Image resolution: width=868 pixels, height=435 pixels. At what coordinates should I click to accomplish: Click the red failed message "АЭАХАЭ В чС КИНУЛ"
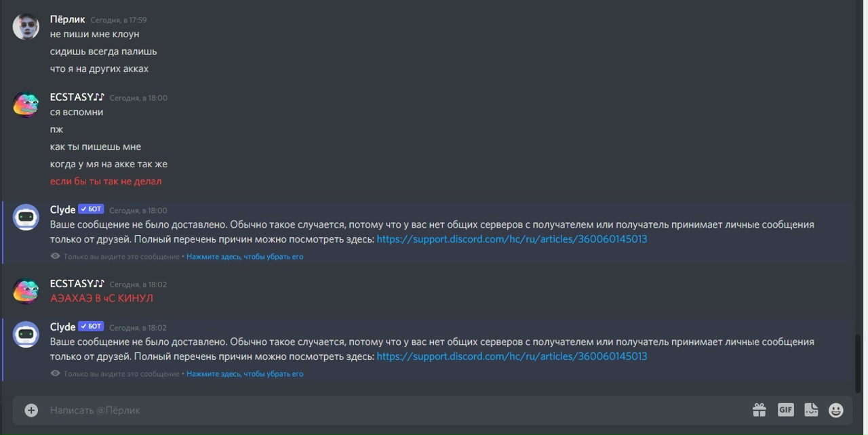[102, 298]
